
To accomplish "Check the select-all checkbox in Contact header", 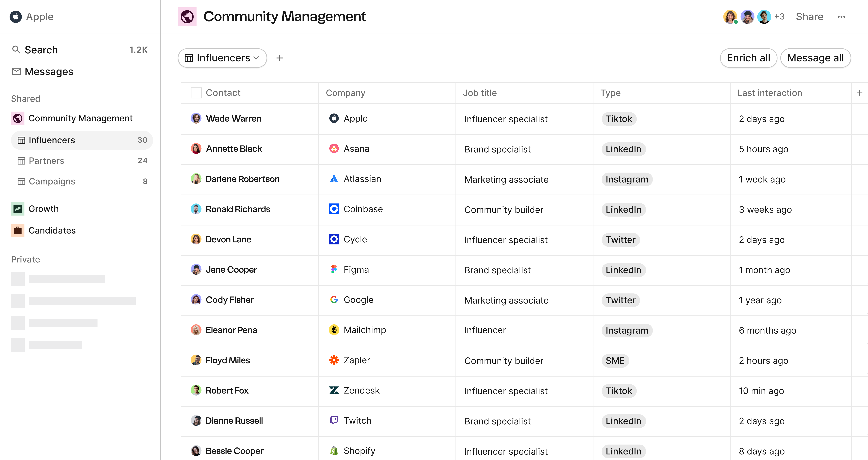I will coord(196,92).
